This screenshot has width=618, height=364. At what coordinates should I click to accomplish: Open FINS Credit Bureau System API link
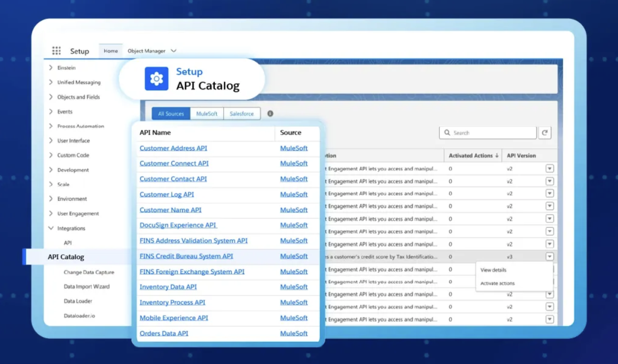pyautogui.click(x=186, y=256)
